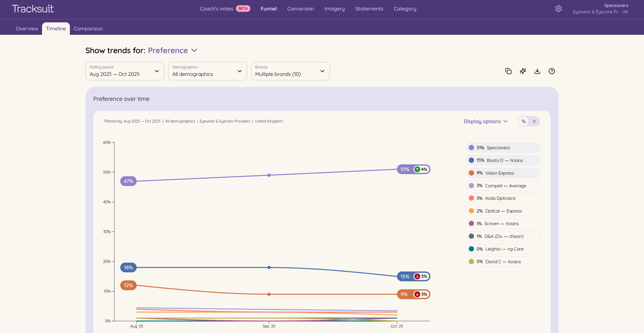Switch chart to percentage view
The width and height of the screenshot is (644, 333).
pyautogui.click(x=524, y=121)
